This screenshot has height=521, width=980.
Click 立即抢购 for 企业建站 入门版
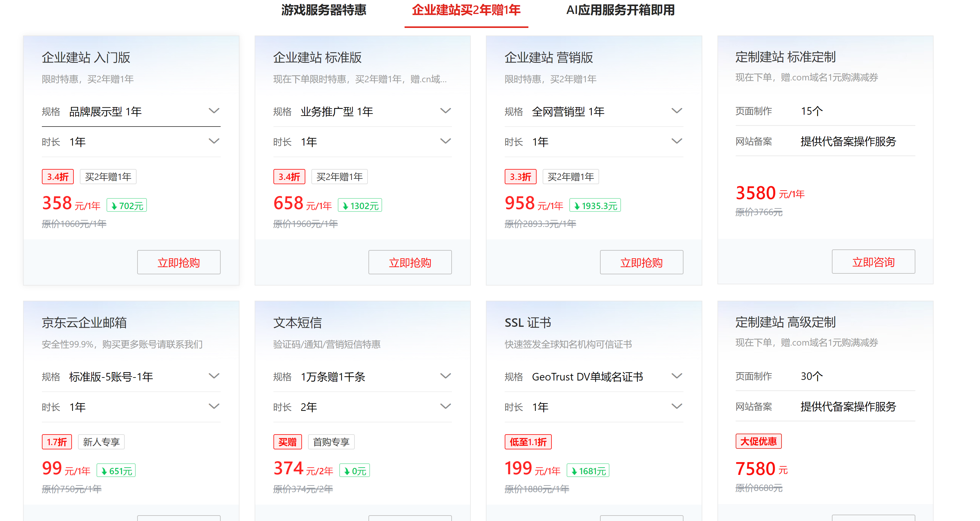pyautogui.click(x=179, y=262)
